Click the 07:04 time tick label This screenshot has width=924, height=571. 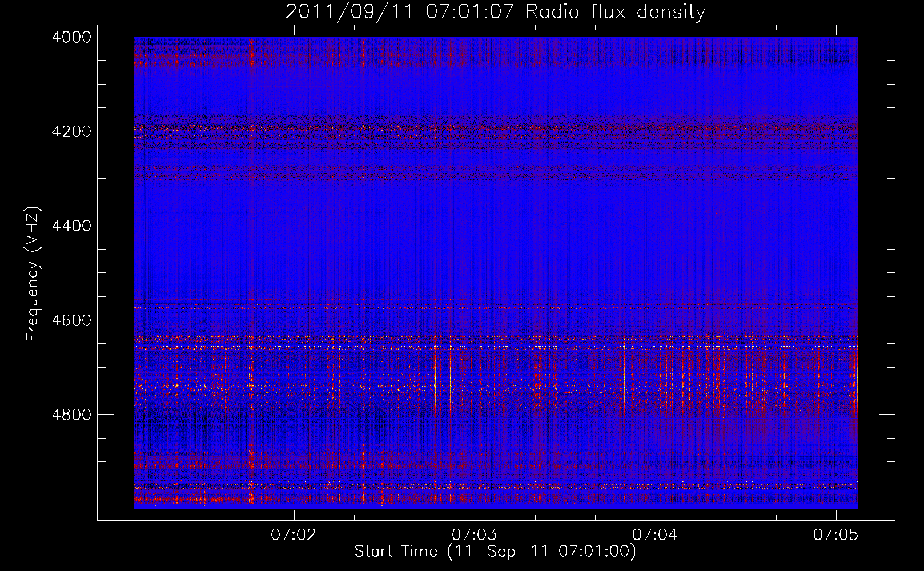[x=655, y=535]
